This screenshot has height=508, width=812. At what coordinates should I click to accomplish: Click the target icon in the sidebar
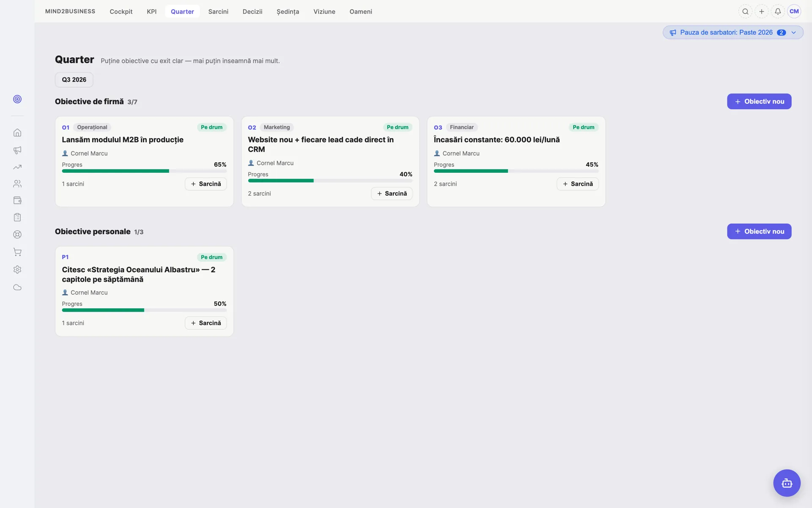pyautogui.click(x=17, y=99)
